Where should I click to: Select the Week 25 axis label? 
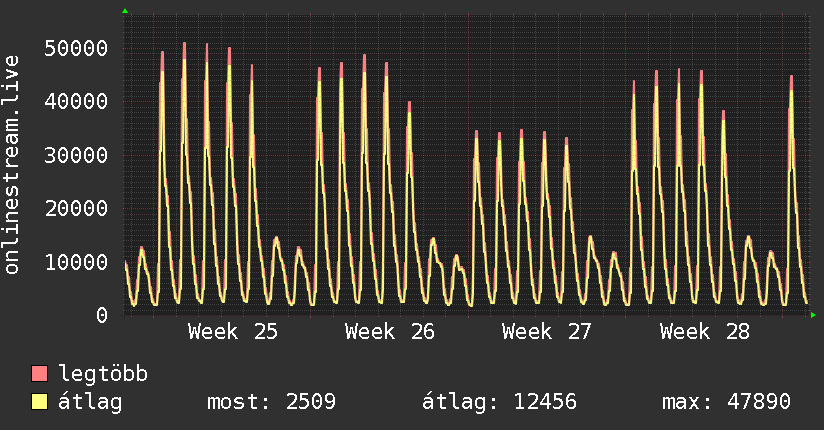(233, 332)
